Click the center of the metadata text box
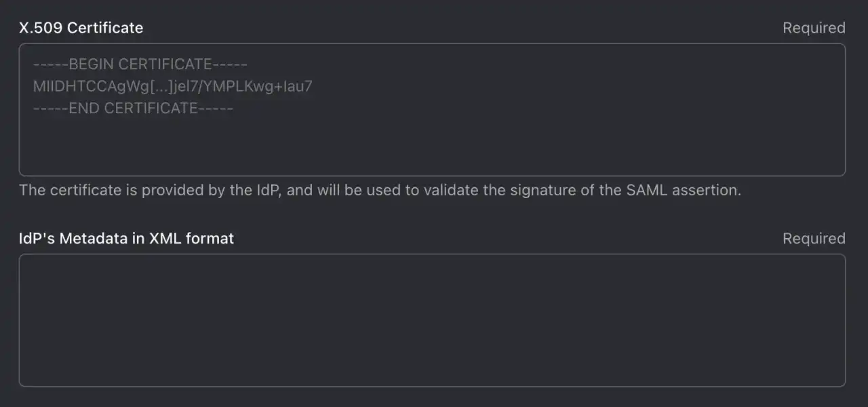Image resolution: width=868 pixels, height=407 pixels. pyautogui.click(x=432, y=320)
